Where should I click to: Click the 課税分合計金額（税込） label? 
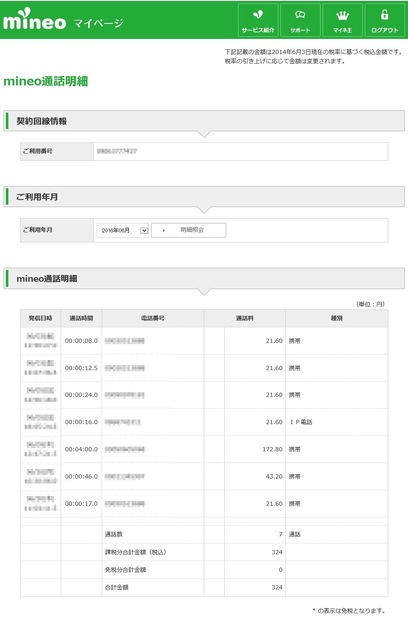[135, 552]
